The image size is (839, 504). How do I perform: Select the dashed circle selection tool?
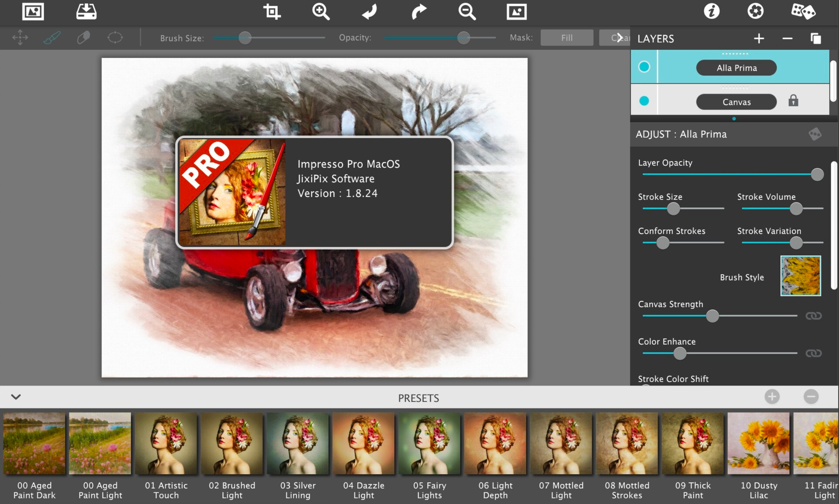pos(115,37)
